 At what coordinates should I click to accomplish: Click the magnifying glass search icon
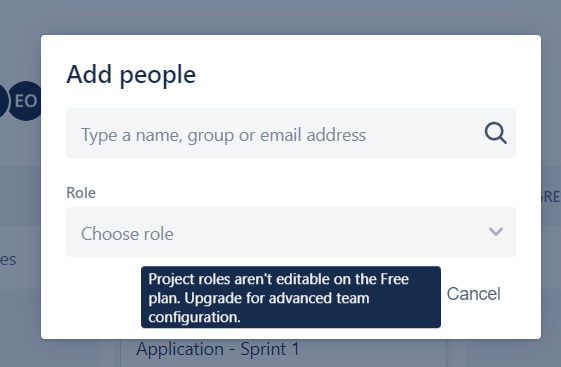496,133
